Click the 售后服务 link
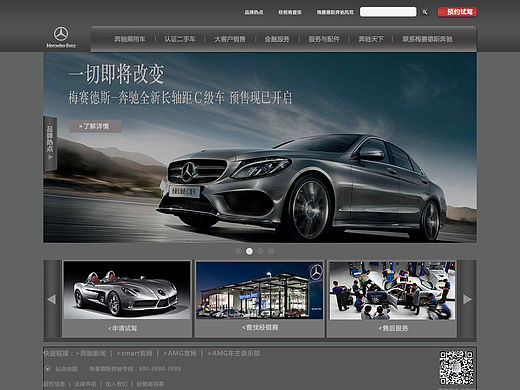Screen dimensions: 520x390 pos(393,328)
